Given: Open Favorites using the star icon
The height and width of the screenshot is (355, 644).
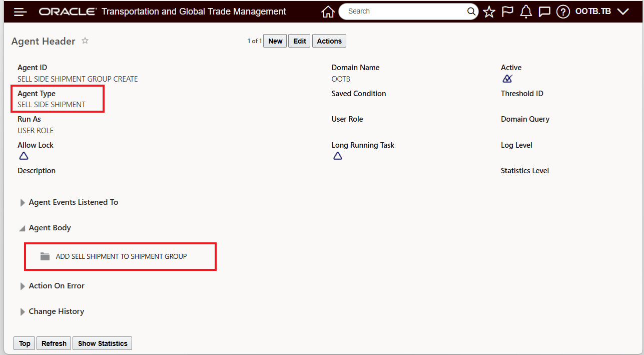Looking at the screenshot, I should pyautogui.click(x=489, y=11).
